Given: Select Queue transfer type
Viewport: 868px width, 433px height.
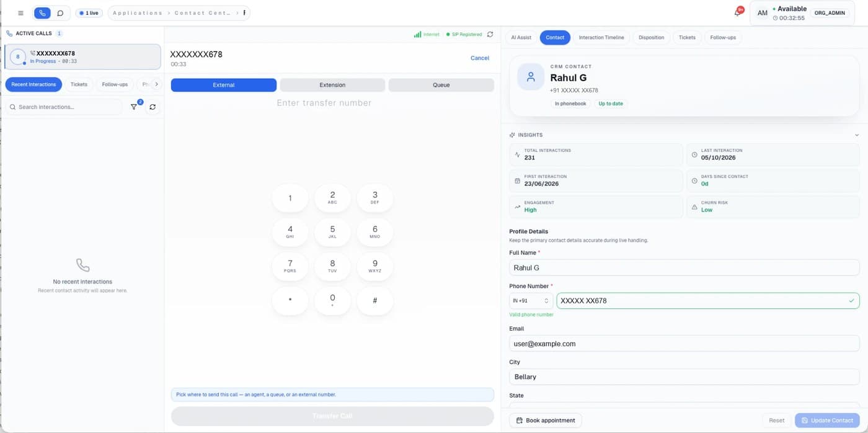Looking at the screenshot, I should click(x=441, y=85).
